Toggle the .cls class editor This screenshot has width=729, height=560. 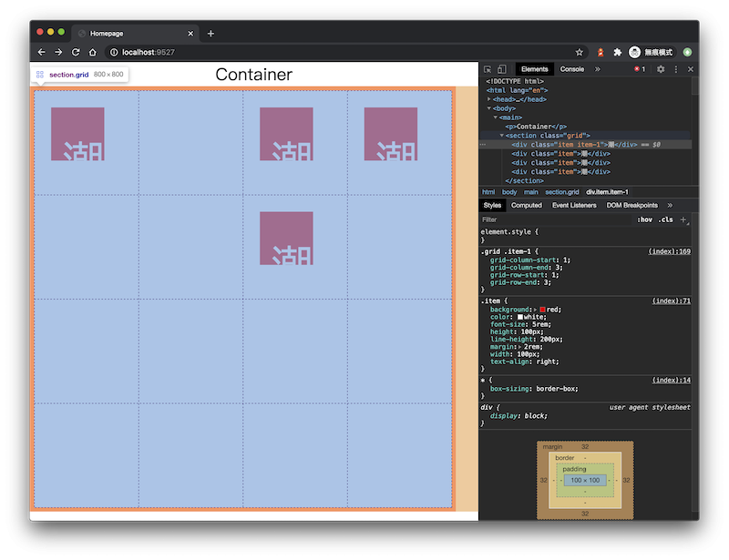(x=666, y=219)
